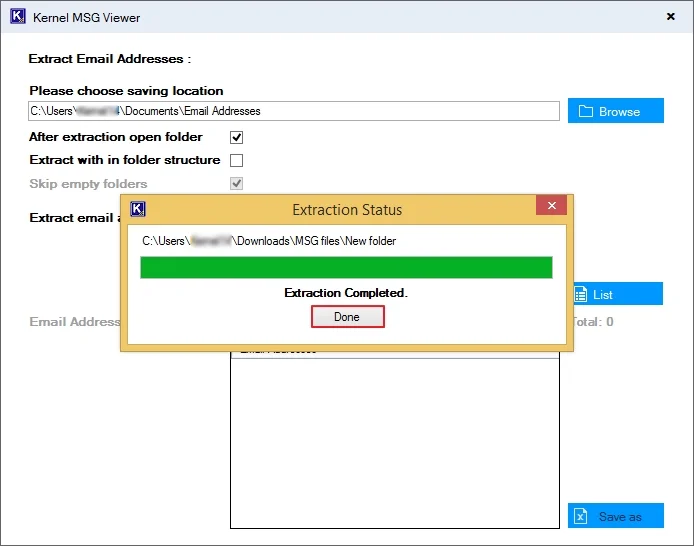Uncheck After extraction open folder checkbox
The image size is (694, 546).
[x=237, y=137]
